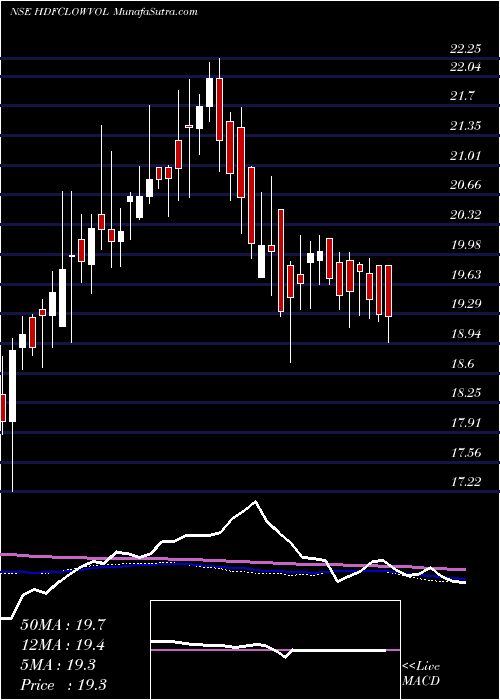Click inside the MACD inset chart panel
500x700 pixels.
[x=275, y=650]
